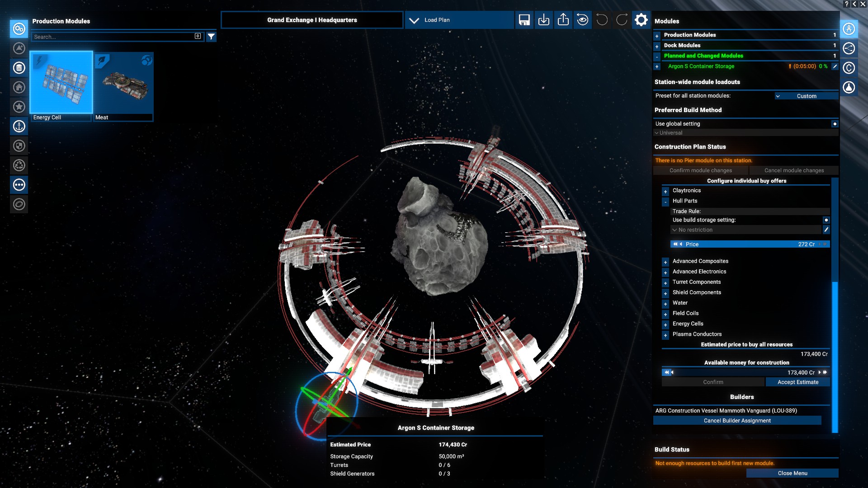Reset the camera view
This screenshot has height=488, width=868.
[583, 20]
